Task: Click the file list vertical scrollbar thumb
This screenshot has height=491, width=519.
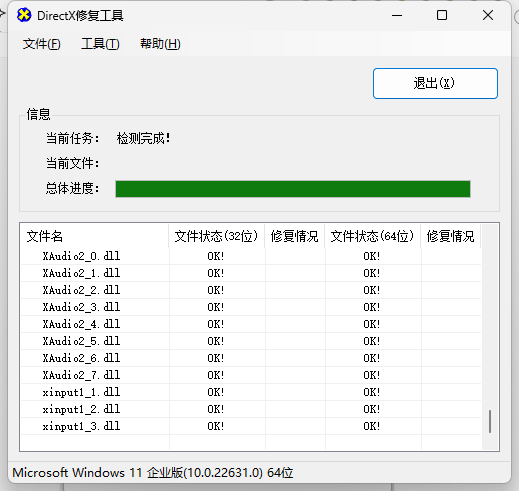Action: click(x=490, y=421)
